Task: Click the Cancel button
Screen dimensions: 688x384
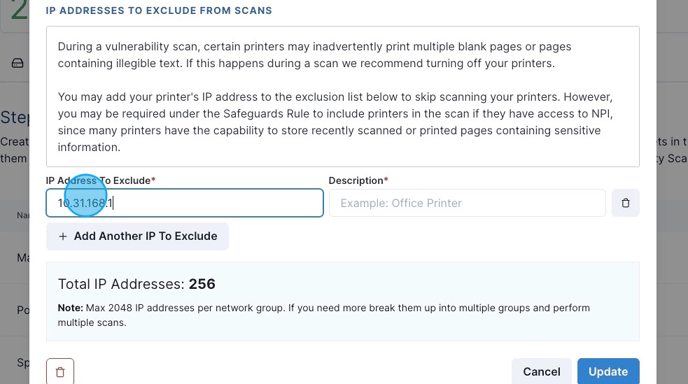Action: pyautogui.click(x=541, y=372)
